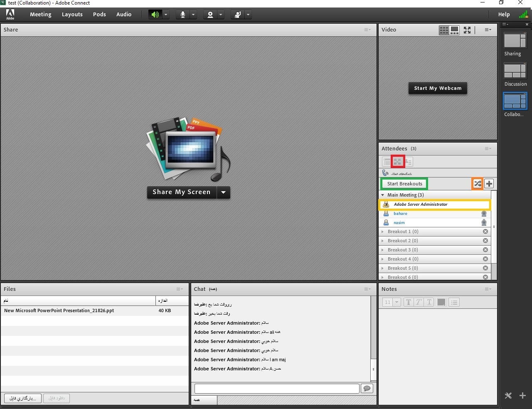
Task: Click microphone icon next to bahare
Action: point(484,214)
